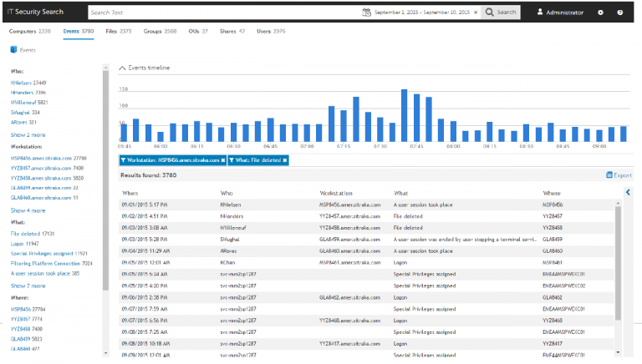Open the help question mark icon
The width and height of the screenshot is (642, 364).
tap(620, 13)
